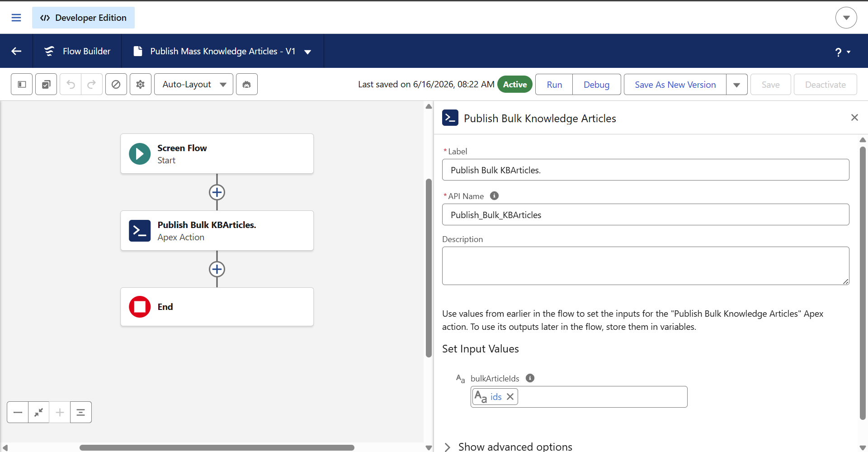
Task: Open the bulkArticleIds info tooltip icon
Action: (x=530, y=378)
